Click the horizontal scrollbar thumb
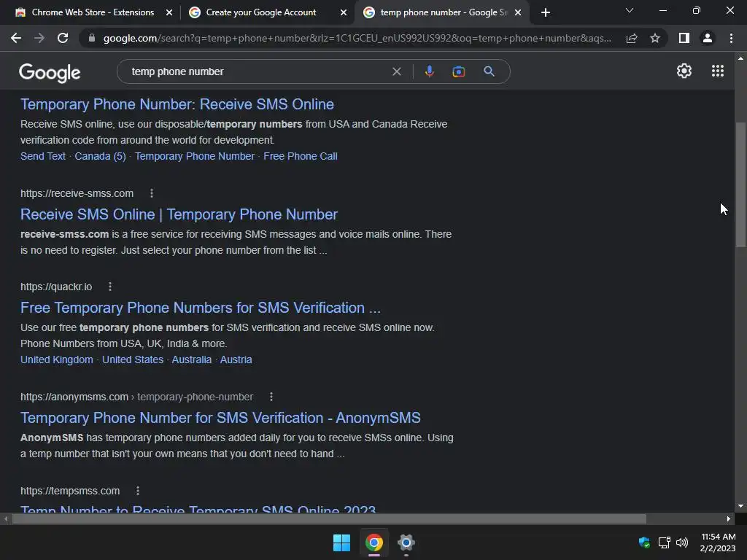This screenshot has width=747, height=560. coord(329,518)
